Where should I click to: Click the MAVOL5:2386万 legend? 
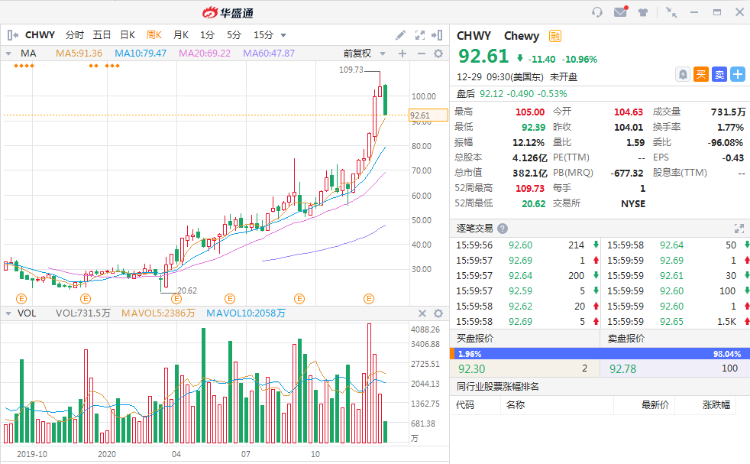158,313
